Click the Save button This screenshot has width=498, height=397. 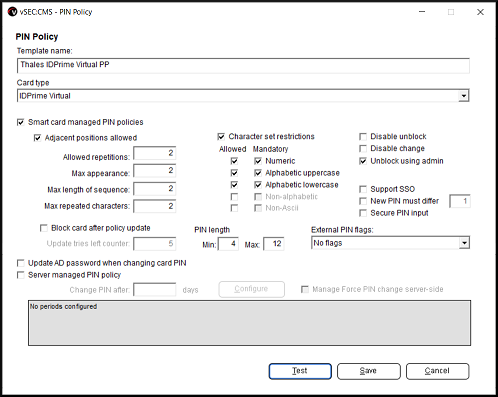pos(368,371)
